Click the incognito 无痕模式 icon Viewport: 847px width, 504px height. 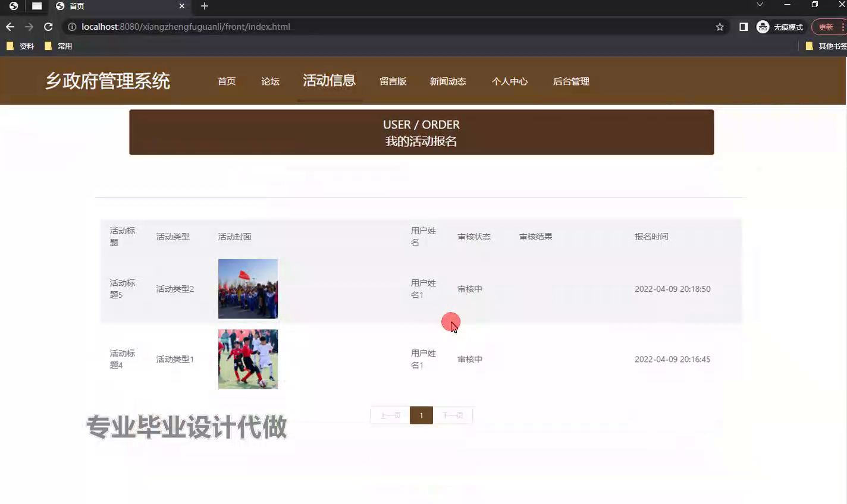click(763, 27)
